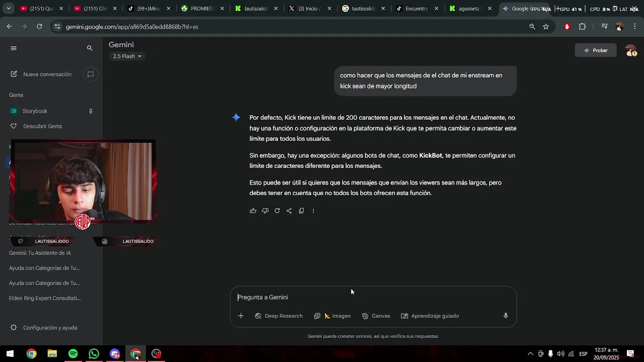Like the response with thumbs up
The width and height of the screenshot is (644, 362).
pyautogui.click(x=253, y=211)
